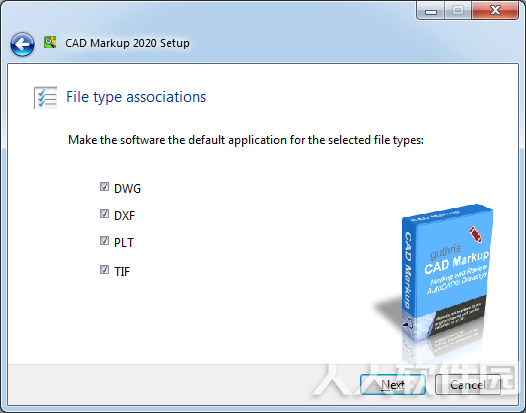Viewport: 526px width, 413px height.
Task: Close the setup window
Action: click(x=495, y=10)
